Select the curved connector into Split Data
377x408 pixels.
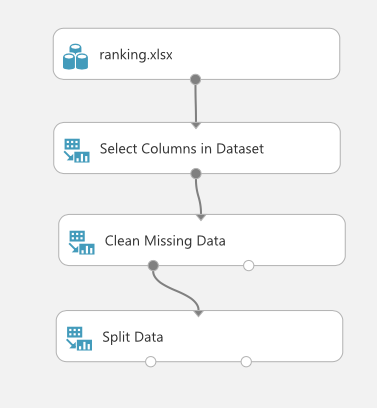[176, 289]
